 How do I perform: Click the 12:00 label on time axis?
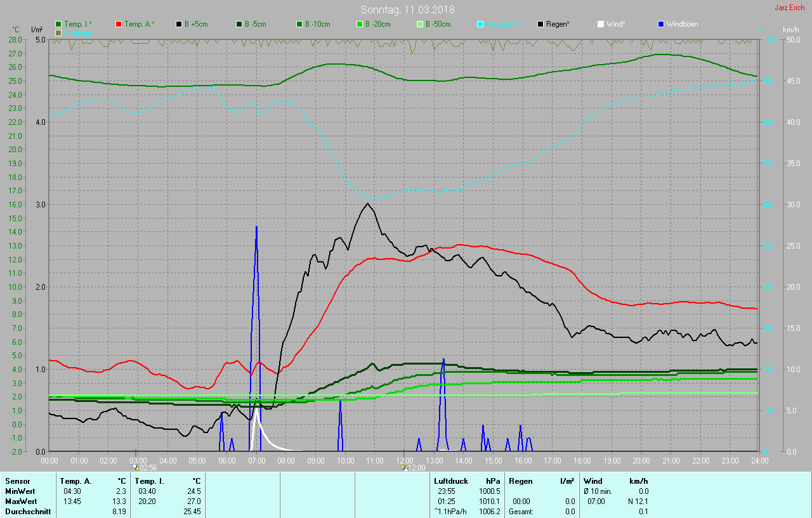tap(404, 460)
